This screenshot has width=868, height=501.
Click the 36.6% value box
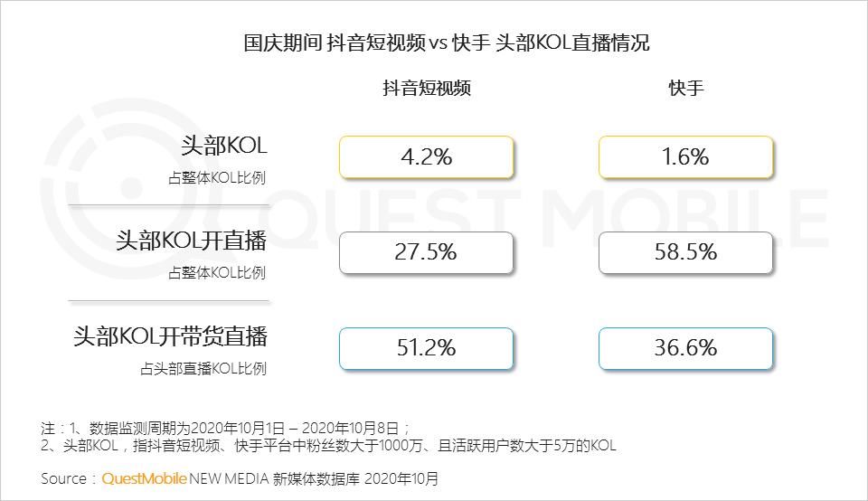[x=685, y=348]
